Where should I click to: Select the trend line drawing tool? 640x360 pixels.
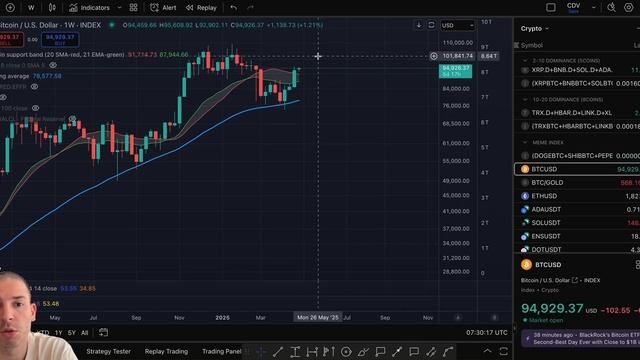278,351
